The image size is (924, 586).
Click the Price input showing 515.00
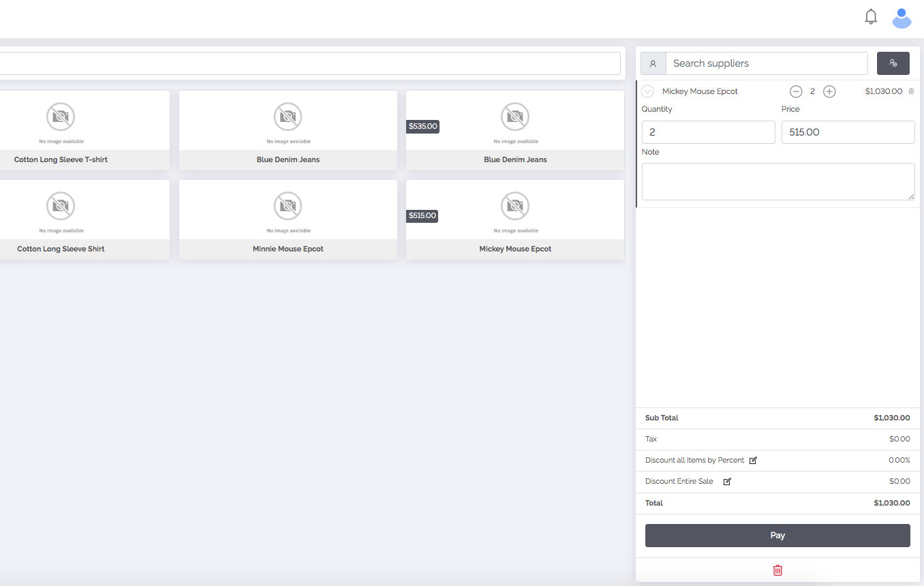848,132
